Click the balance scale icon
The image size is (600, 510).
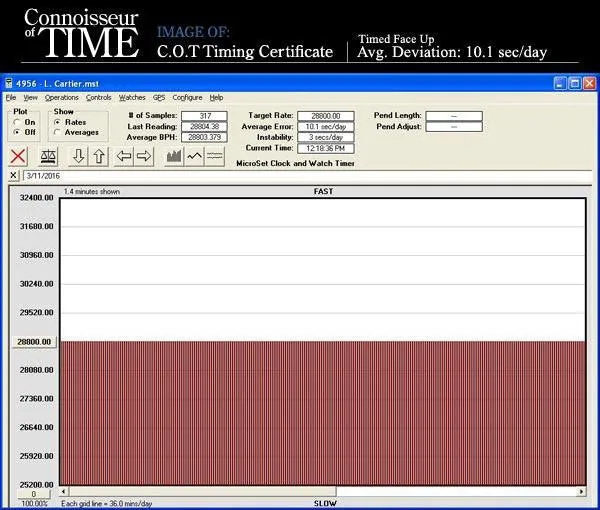coord(48,156)
